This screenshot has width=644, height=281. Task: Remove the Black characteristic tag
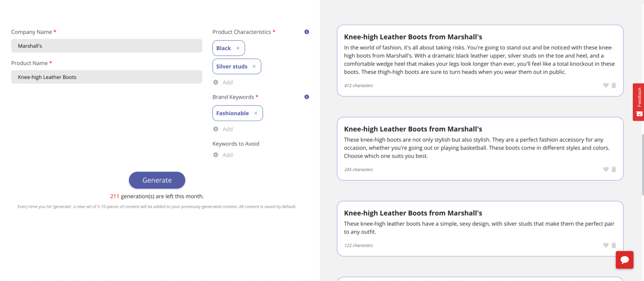[x=238, y=48]
